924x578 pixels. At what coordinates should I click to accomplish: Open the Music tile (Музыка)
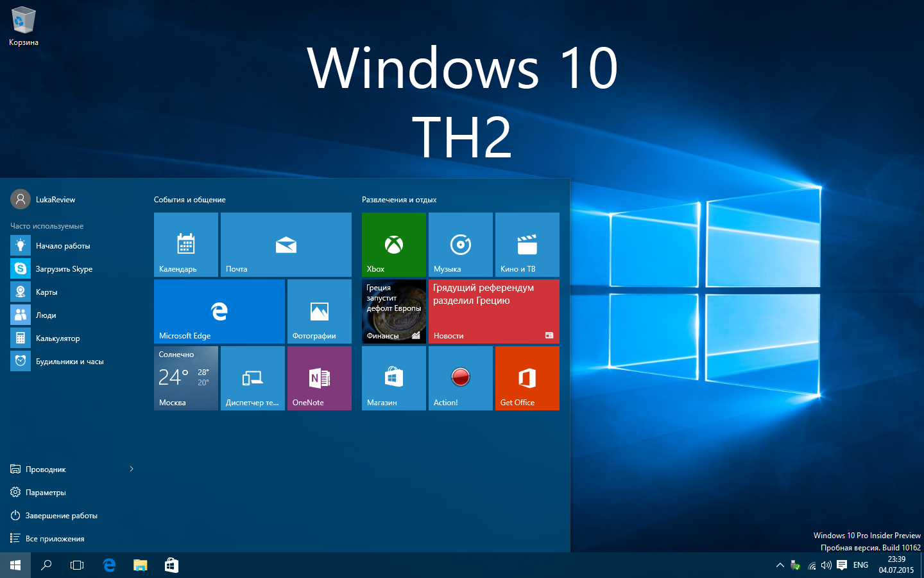(461, 245)
